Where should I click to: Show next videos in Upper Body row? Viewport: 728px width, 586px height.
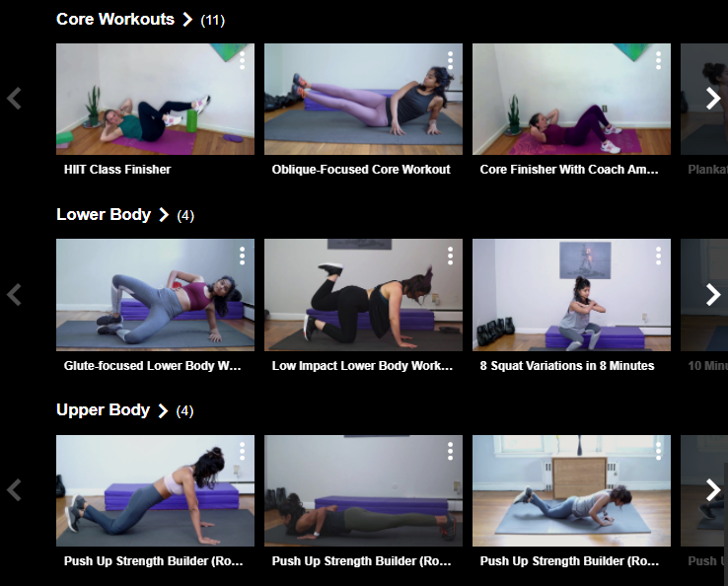click(x=712, y=490)
